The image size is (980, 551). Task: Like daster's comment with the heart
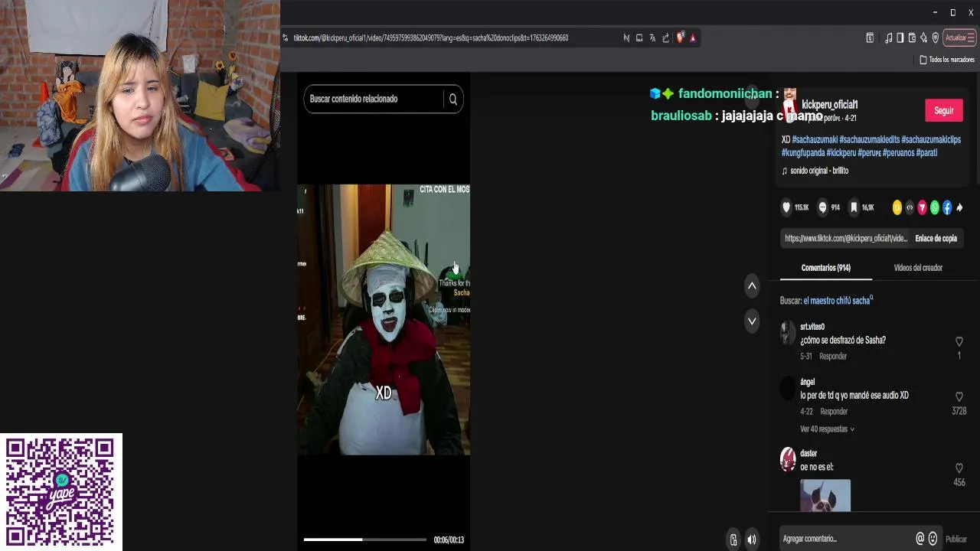point(959,468)
